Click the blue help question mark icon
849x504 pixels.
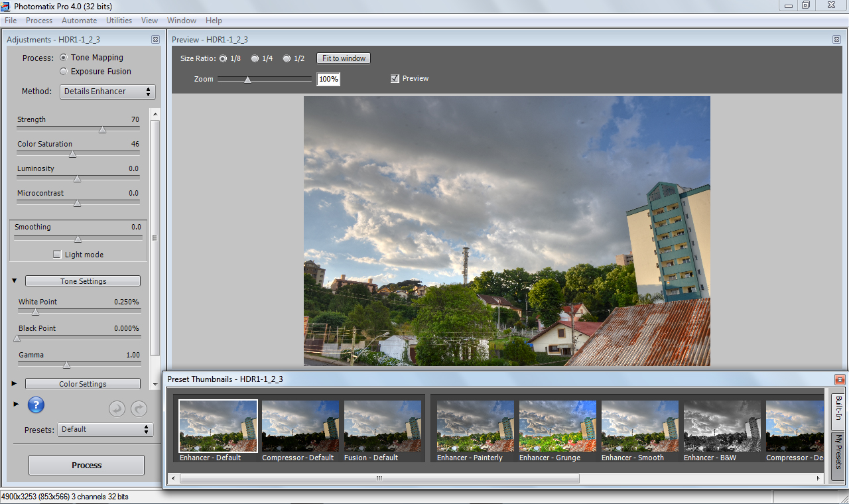click(x=36, y=405)
